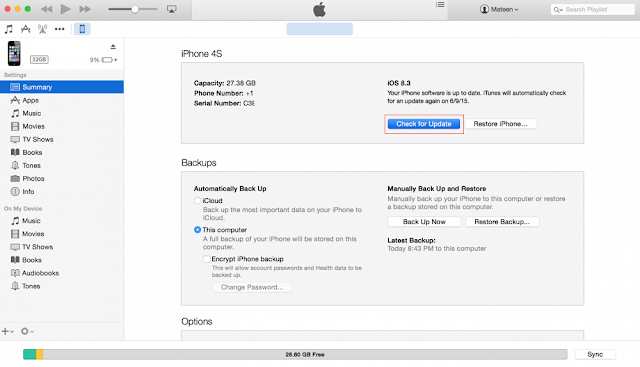Image resolution: width=640 pixels, height=367 pixels.
Task: Click the rewind playback button
Action: pos(47,9)
